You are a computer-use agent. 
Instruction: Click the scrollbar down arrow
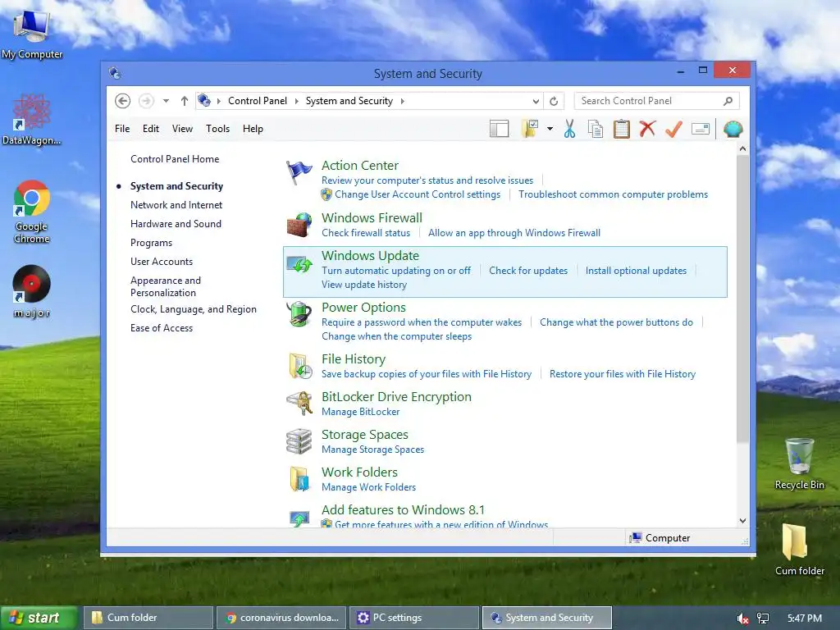(742, 521)
